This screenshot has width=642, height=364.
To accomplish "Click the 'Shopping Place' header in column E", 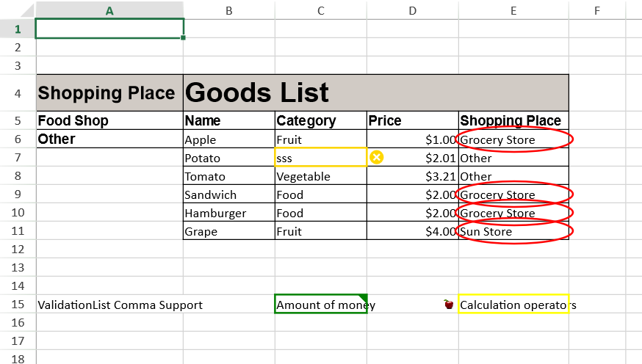I will click(x=513, y=120).
